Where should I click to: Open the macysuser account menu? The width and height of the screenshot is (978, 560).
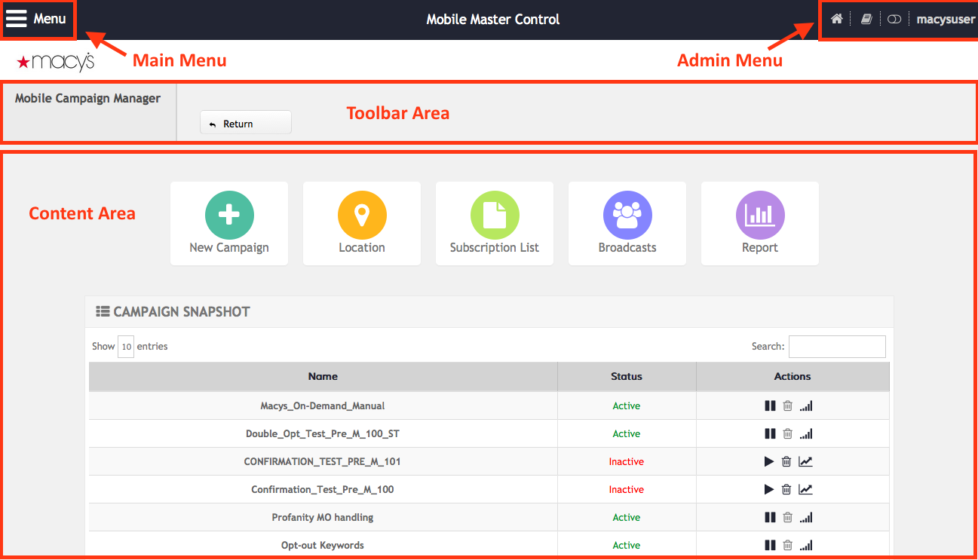click(x=946, y=20)
